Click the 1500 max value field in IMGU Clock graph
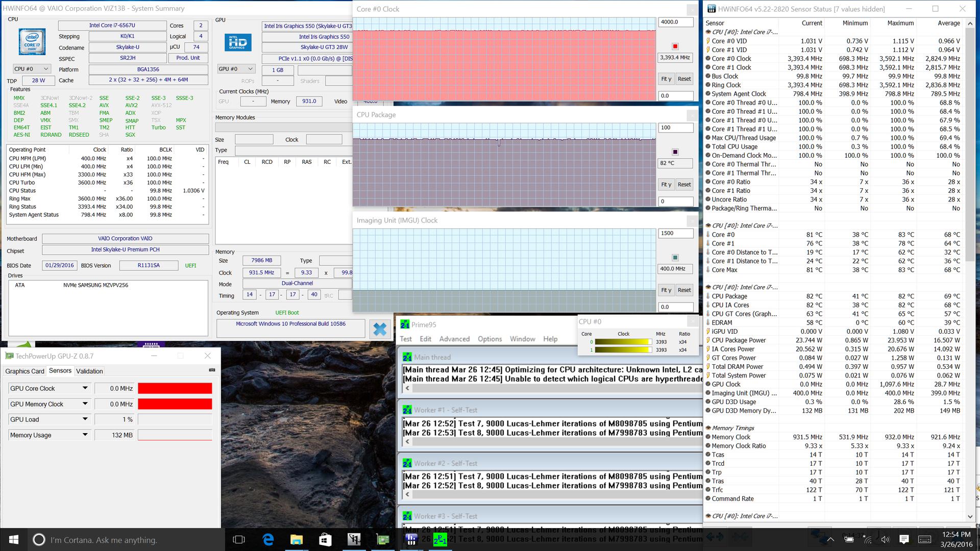 click(x=676, y=234)
